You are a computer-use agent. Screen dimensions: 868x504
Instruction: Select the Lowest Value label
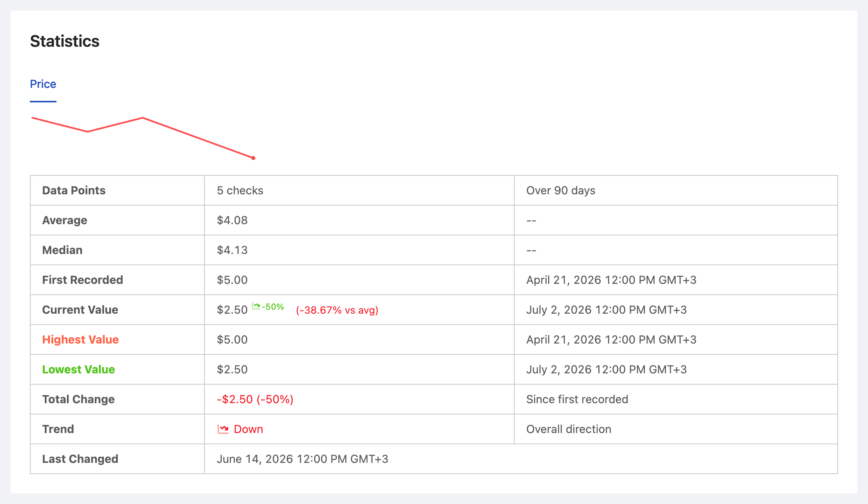pos(79,369)
